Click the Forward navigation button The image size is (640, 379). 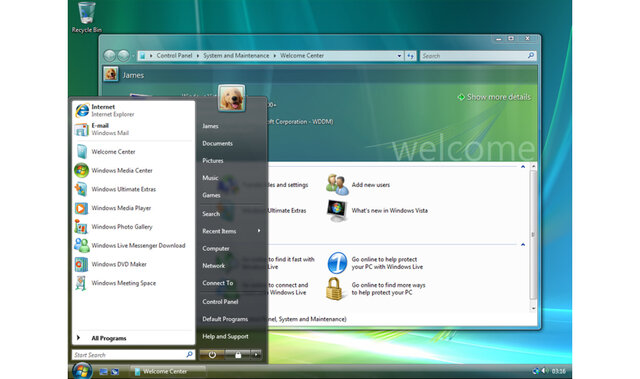pos(123,55)
